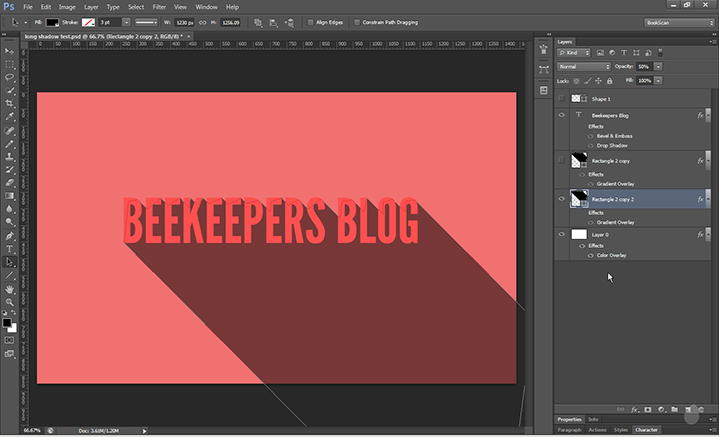Select the Move tool
This screenshot has height=437, width=719.
10,49
